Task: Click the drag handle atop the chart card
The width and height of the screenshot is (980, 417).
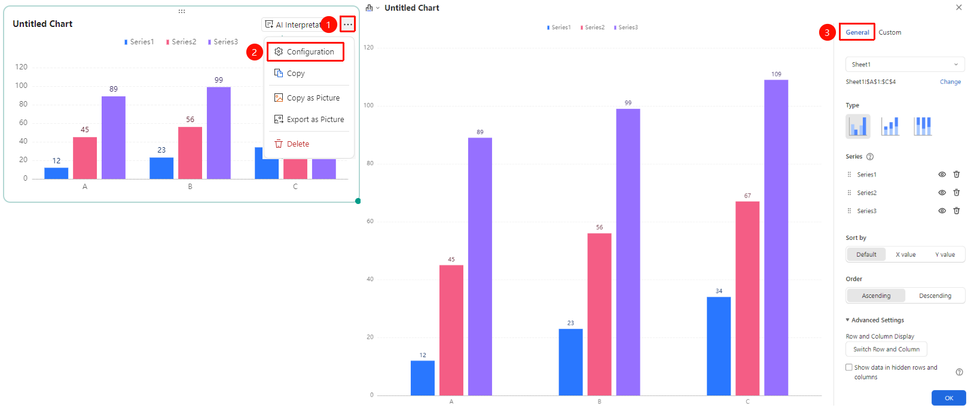Action: [x=182, y=11]
